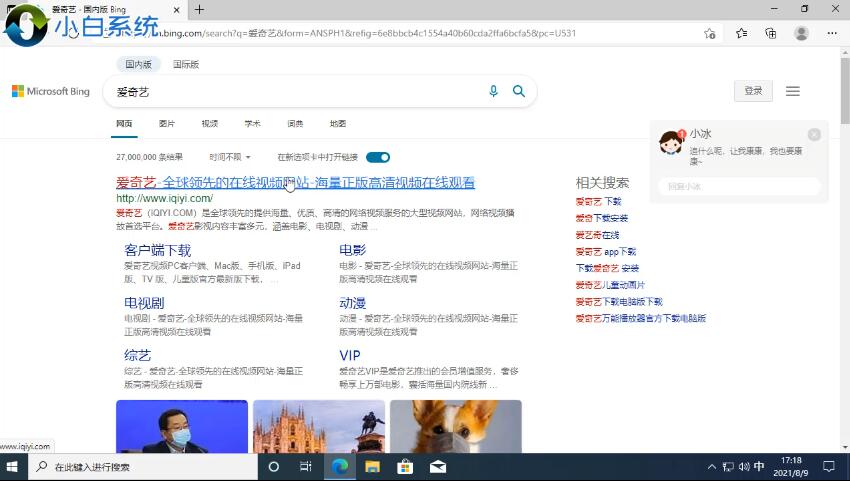This screenshot has width=850, height=481.
Task: Open the 时间不限 time filter dropdown
Action: [230, 157]
